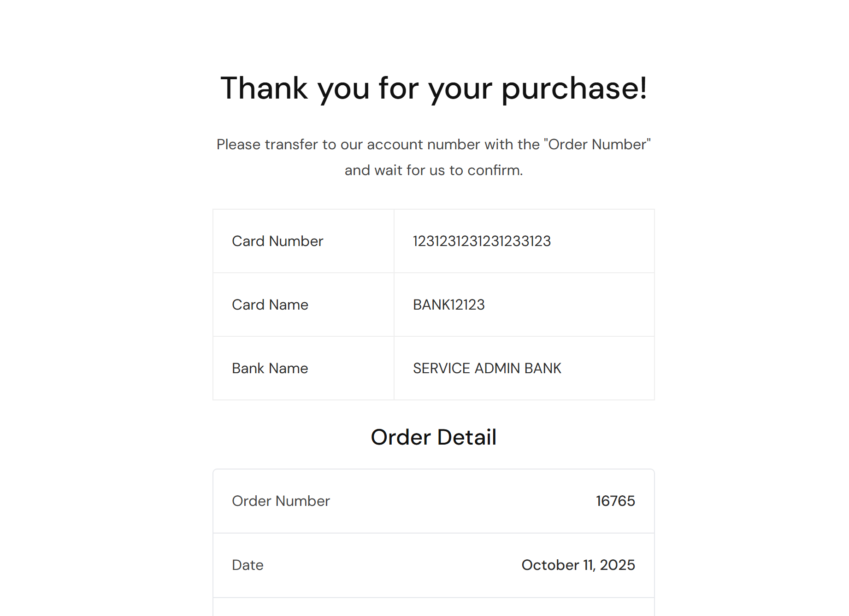Click "account number" in the instruction text
The image size is (849, 616).
click(424, 144)
